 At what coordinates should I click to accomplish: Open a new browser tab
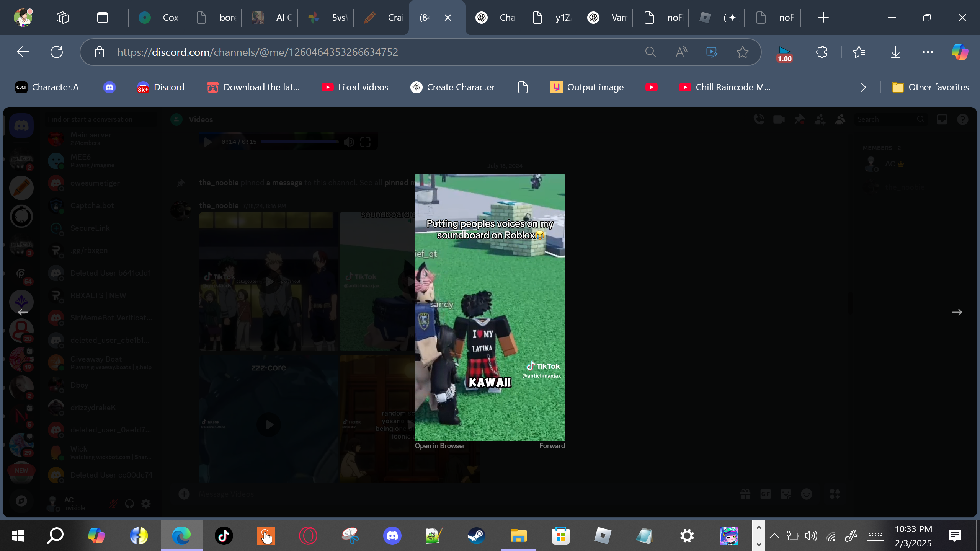823,18
